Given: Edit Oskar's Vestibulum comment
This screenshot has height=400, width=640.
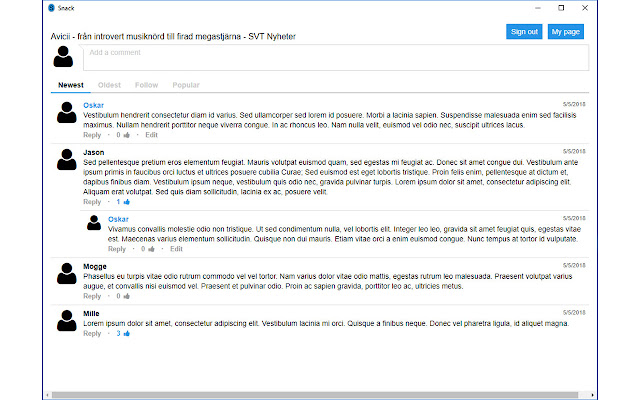Looking at the screenshot, I should click(151, 135).
